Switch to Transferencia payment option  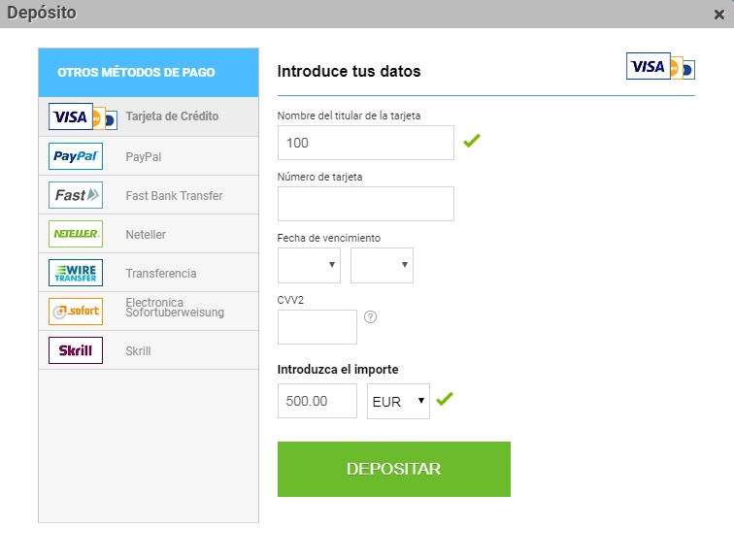click(x=161, y=274)
